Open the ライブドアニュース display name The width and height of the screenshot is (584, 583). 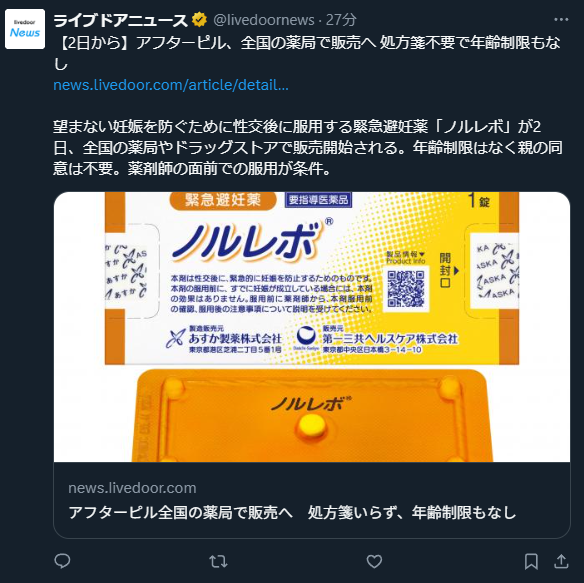pyautogui.click(x=120, y=20)
